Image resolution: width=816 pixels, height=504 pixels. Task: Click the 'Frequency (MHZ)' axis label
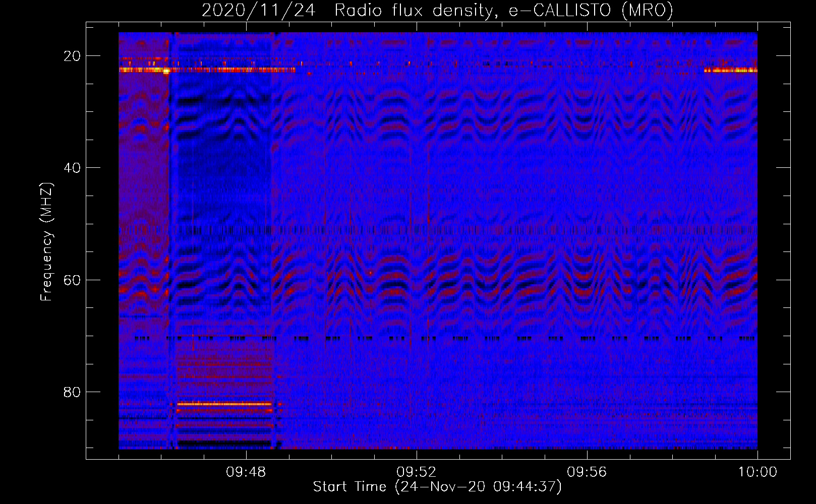point(46,242)
